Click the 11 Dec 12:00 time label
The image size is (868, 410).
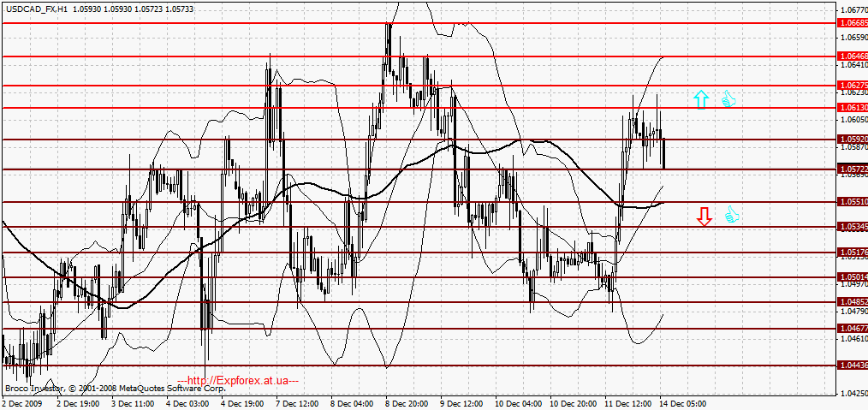pyautogui.click(x=629, y=405)
